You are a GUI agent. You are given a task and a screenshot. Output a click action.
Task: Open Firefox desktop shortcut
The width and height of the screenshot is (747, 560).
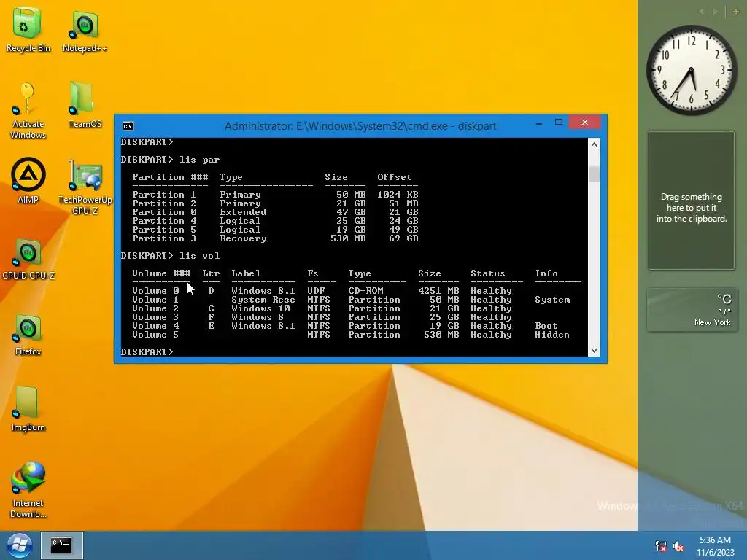[28, 334]
